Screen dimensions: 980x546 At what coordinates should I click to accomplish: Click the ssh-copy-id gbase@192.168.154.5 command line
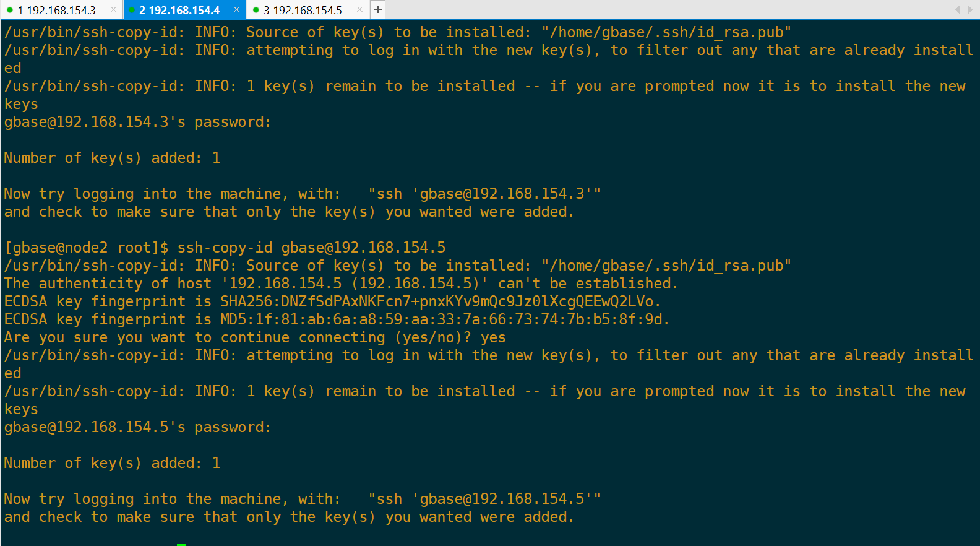tap(225, 248)
